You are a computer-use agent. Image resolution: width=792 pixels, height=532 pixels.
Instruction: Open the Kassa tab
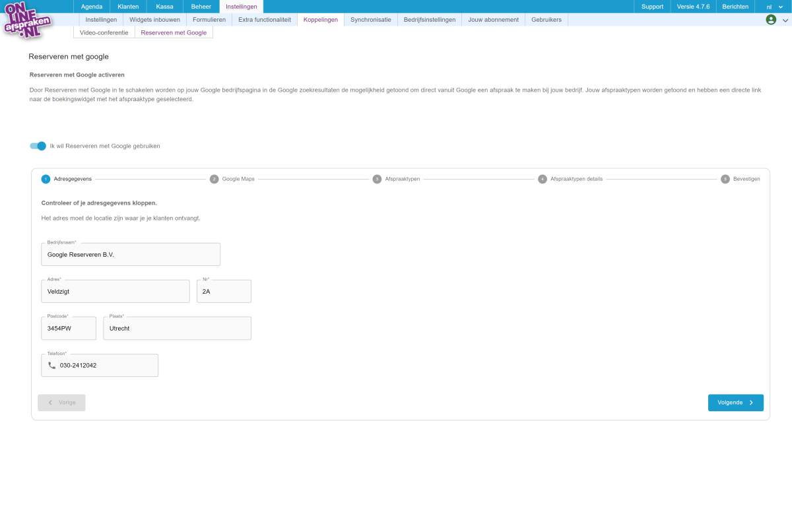click(x=164, y=7)
